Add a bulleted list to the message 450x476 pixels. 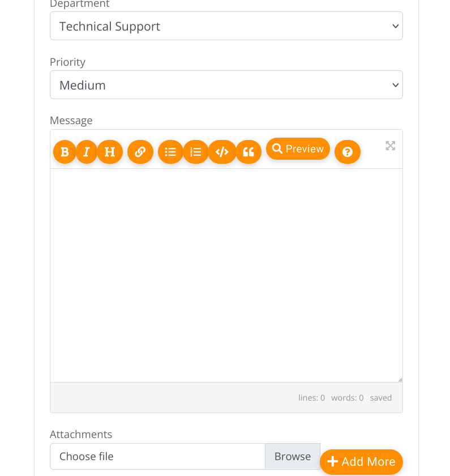[x=170, y=152]
